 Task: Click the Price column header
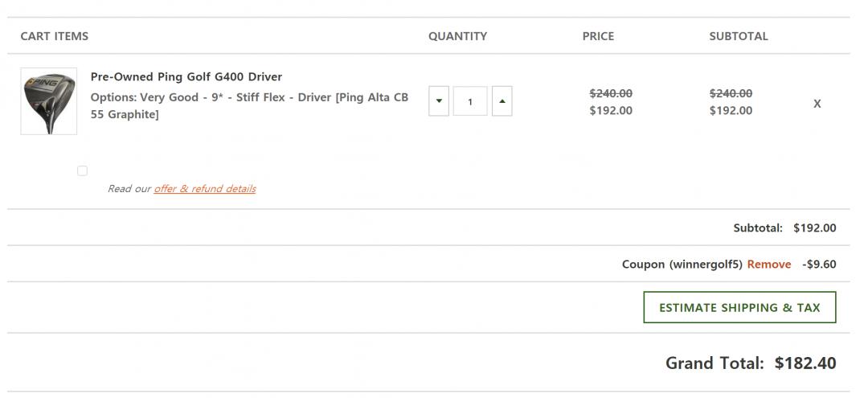[598, 36]
